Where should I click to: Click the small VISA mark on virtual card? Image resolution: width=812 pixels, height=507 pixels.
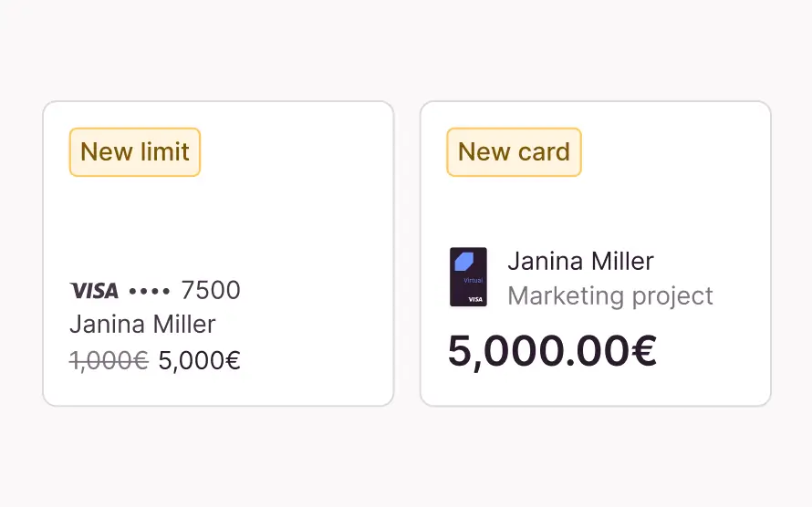point(474,299)
